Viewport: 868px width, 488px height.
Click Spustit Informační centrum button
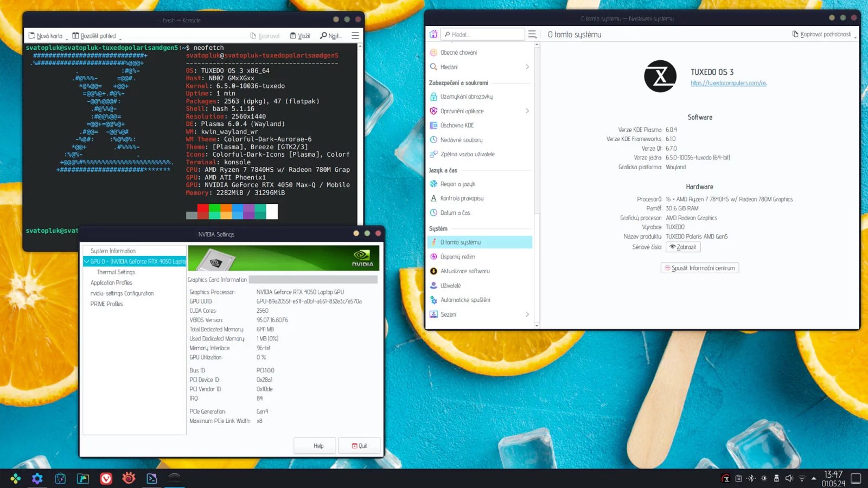click(x=700, y=268)
